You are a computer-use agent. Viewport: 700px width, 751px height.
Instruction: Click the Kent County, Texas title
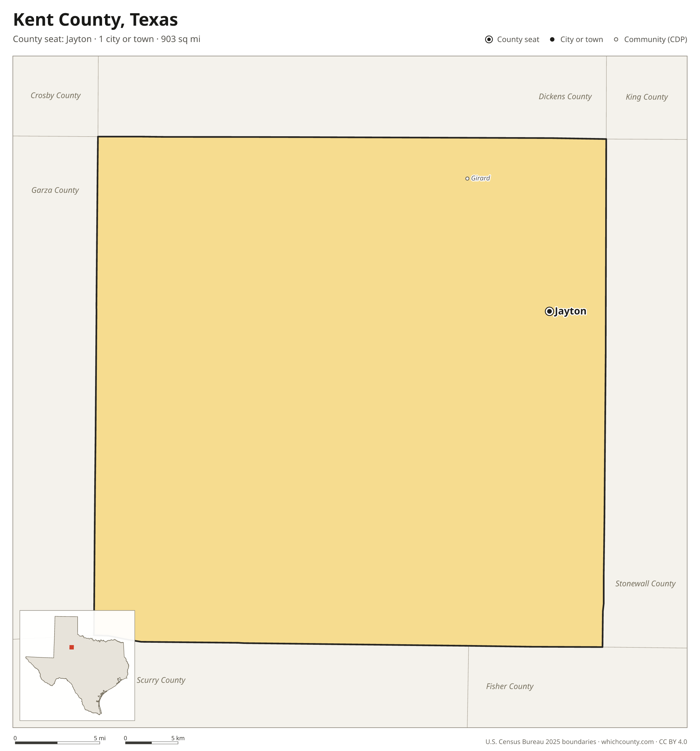(x=96, y=20)
